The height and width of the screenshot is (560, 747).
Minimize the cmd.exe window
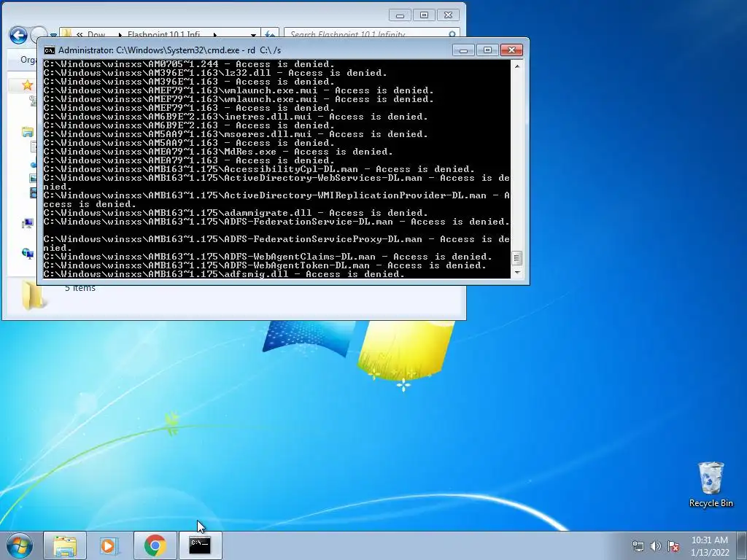click(463, 50)
